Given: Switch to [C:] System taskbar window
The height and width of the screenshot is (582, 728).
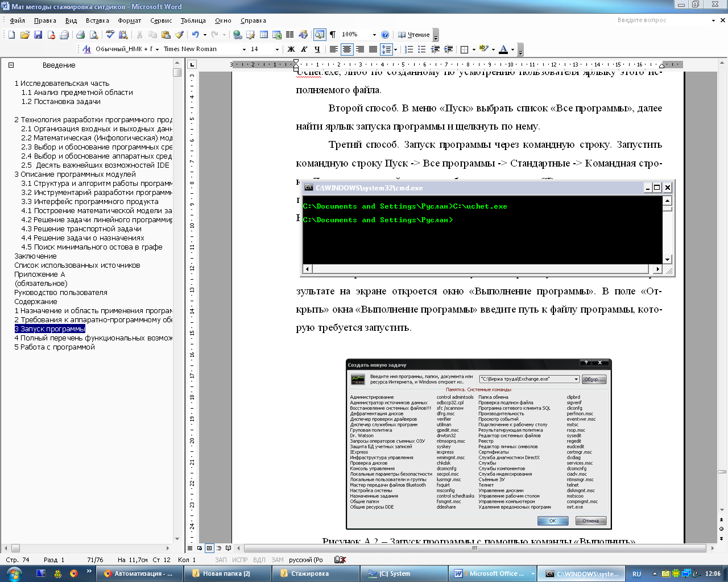Looking at the screenshot, I should (x=404, y=573).
